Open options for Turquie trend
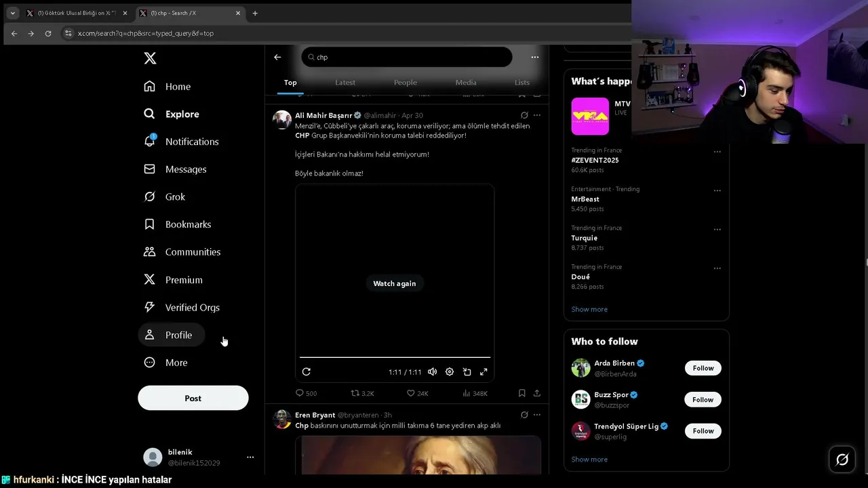The width and height of the screenshot is (868, 488). [717, 229]
